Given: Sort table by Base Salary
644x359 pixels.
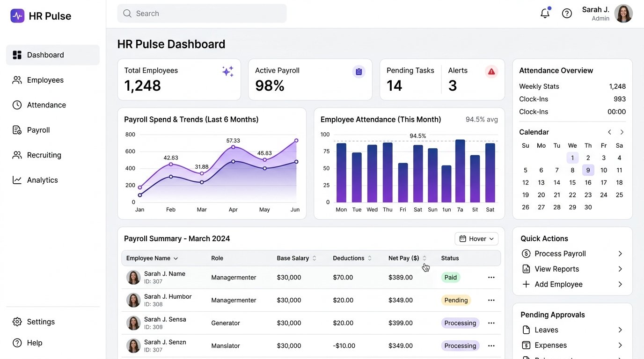Looking at the screenshot, I should coord(314,258).
